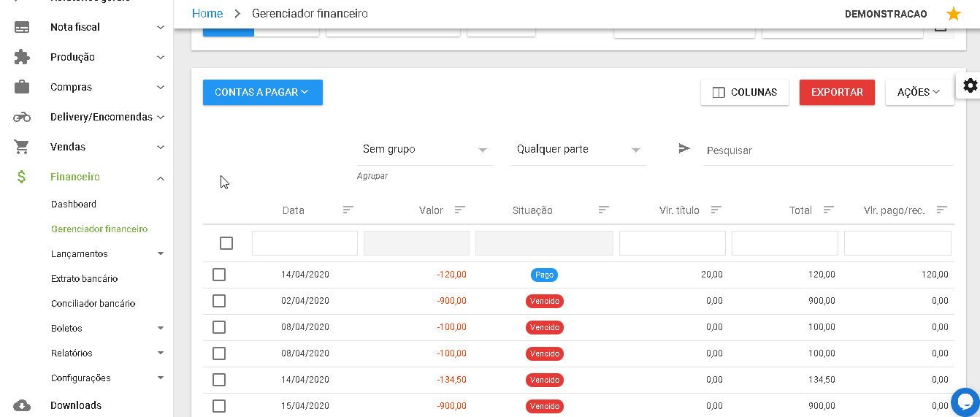980x417 pixels.
Task: Click the search send arrow icon
Action: 684,148
